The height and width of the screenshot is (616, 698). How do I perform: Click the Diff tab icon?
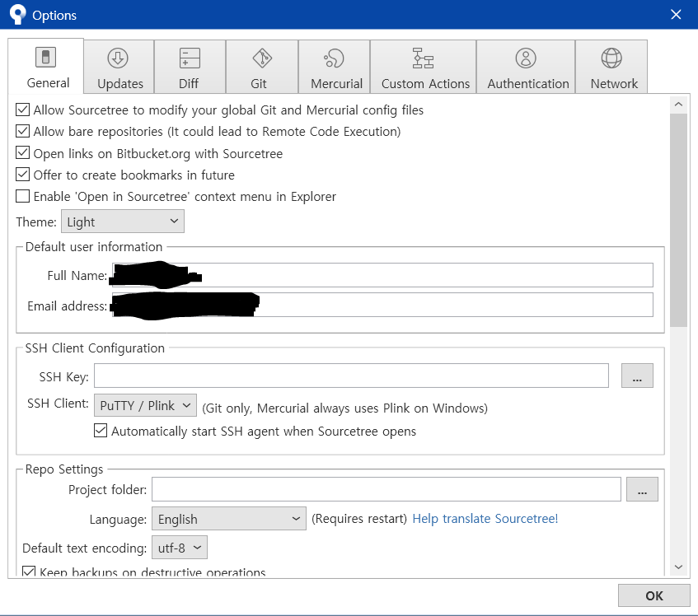click(190, 58)
